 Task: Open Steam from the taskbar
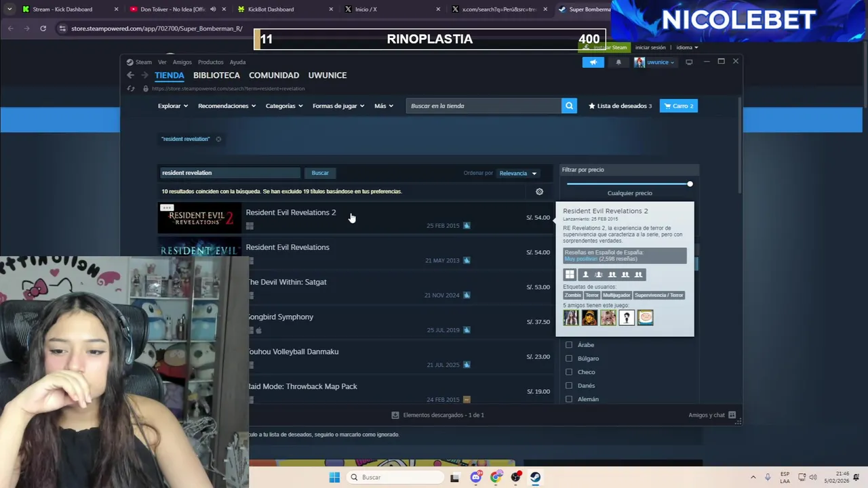(x=535, y=477)
